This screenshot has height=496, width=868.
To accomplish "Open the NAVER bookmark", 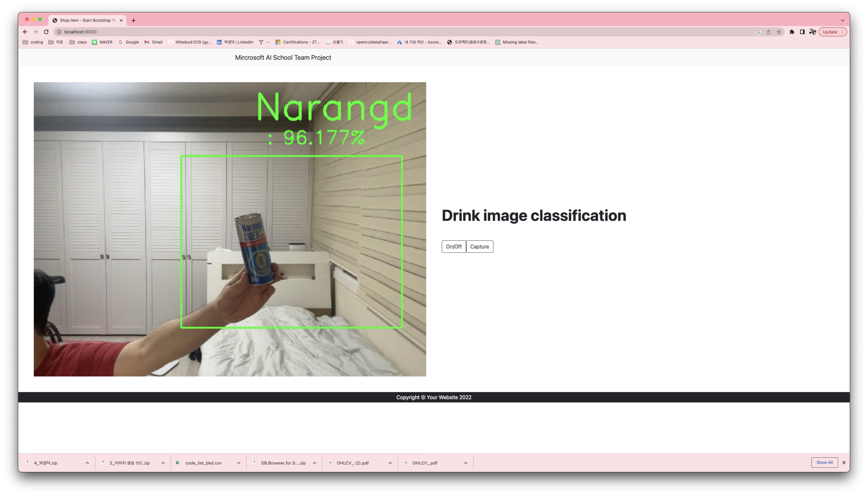I will (x=102, y=42).
